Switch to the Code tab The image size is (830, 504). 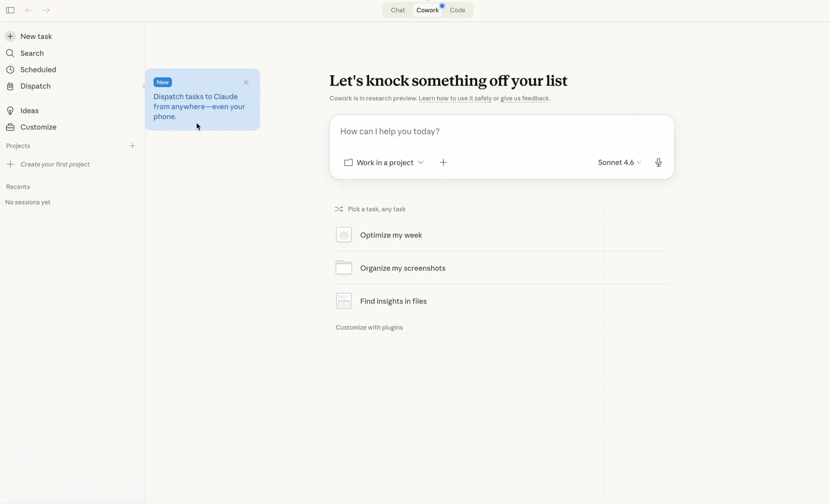coord(457,10)
